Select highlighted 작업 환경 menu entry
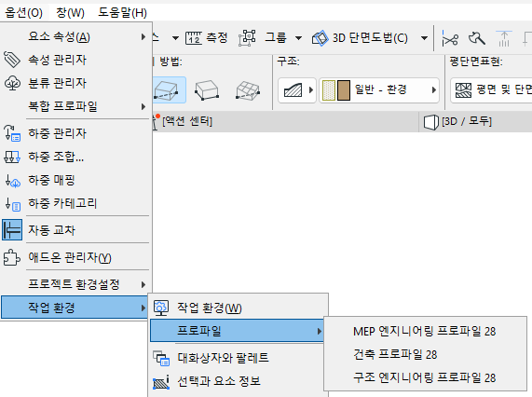532x397 pixels. tap(75, 308)
